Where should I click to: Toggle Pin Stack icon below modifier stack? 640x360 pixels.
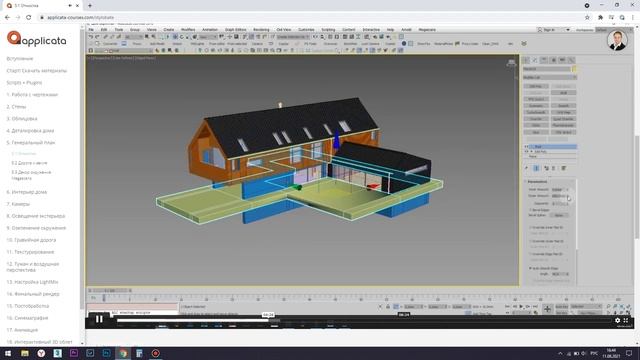pyautogui.click(x=527, y=168)
